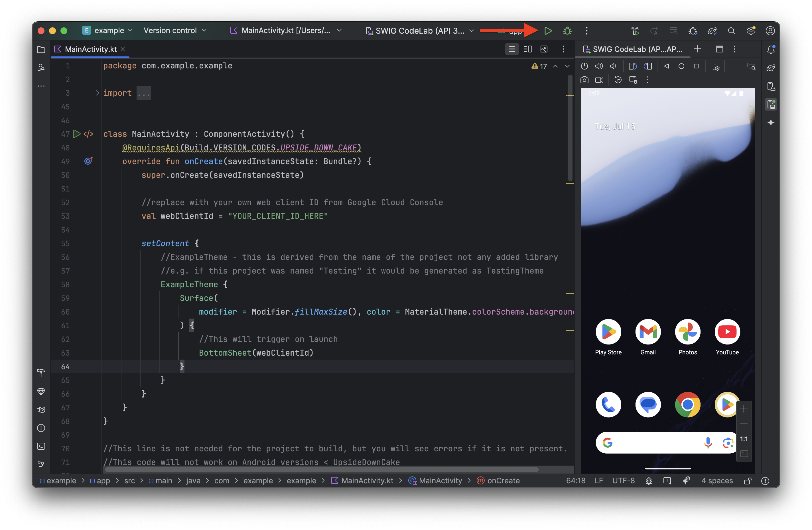Switch editor to Split view mode

[x=528, y=49]
